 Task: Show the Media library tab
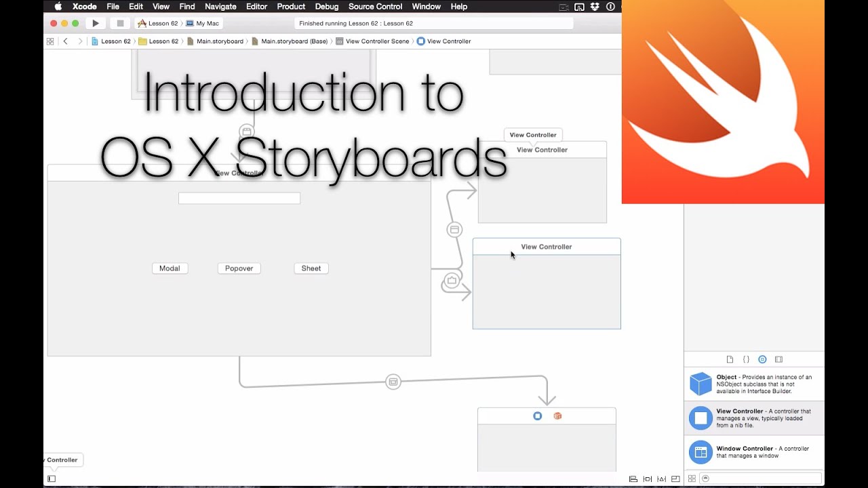tap(778, 359)
